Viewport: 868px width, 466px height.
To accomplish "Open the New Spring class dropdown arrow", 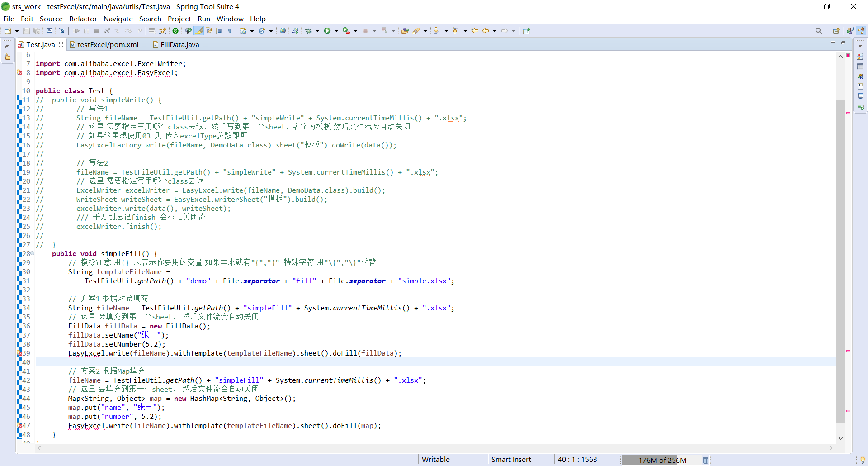I will point(271,31).
